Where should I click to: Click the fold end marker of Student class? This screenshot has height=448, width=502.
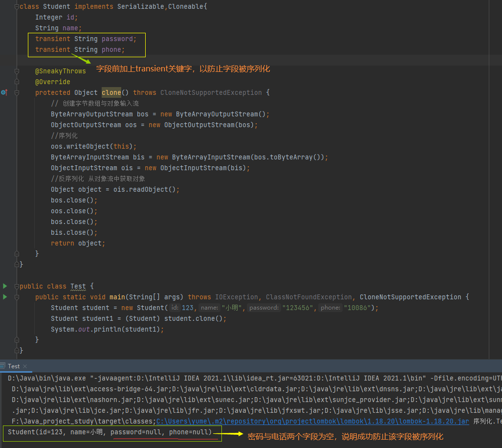point(17,265)
